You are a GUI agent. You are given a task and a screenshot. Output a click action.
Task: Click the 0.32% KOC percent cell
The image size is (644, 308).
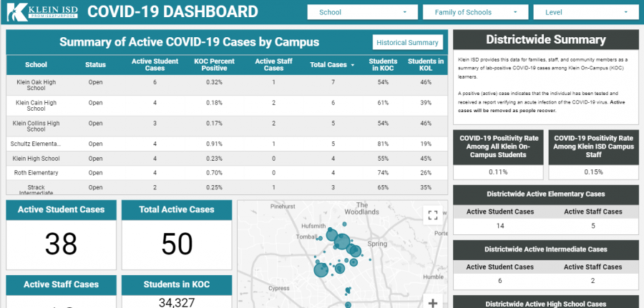pos(215,82)
